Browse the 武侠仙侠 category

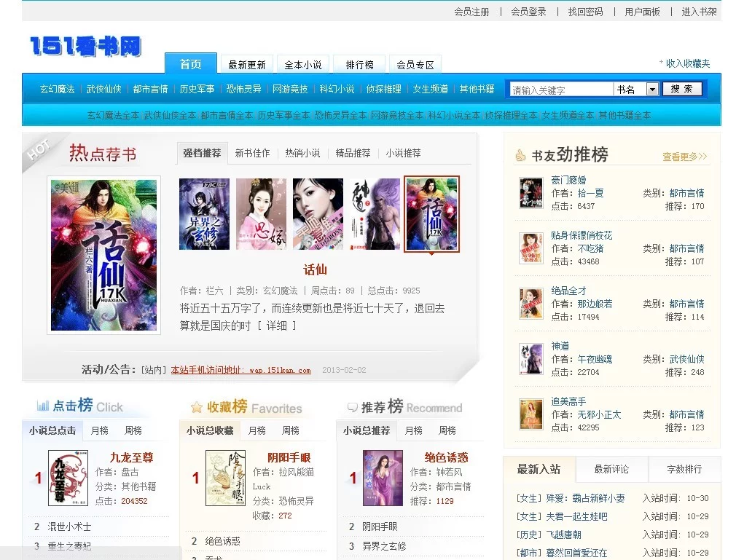pos(103,89)
